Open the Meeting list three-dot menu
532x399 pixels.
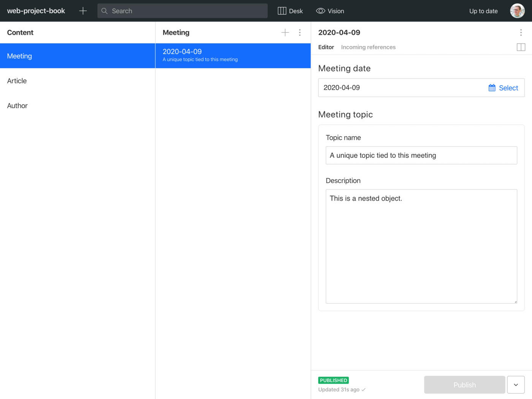coord(300,32)
